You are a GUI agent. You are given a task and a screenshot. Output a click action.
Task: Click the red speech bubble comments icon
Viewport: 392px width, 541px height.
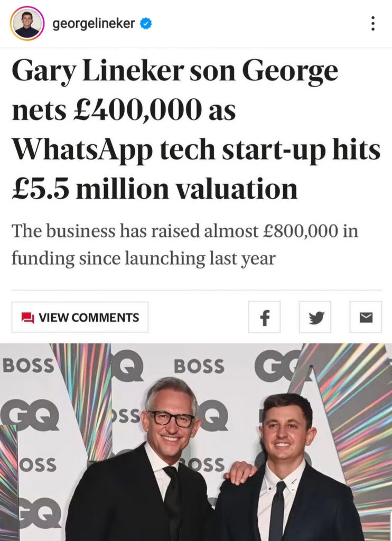click(x=27, y=318)
